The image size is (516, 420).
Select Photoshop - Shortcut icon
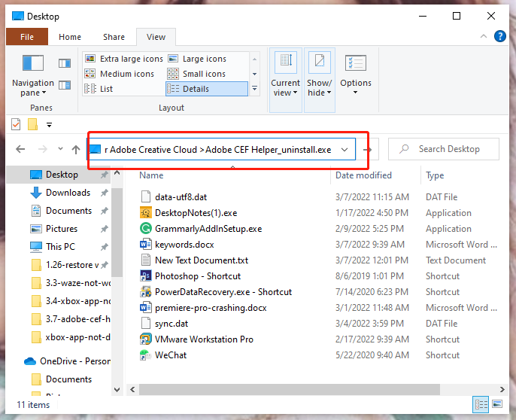click(x=146, y=275)
